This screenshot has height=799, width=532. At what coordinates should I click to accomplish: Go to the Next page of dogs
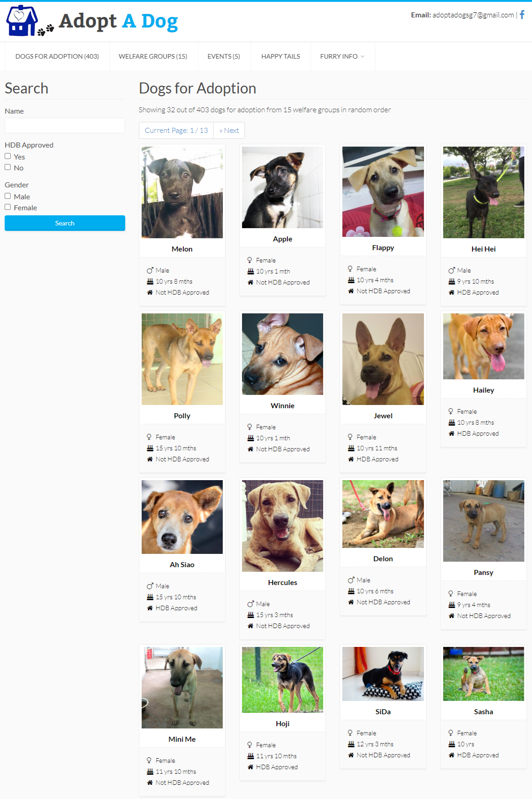point(229,131)
